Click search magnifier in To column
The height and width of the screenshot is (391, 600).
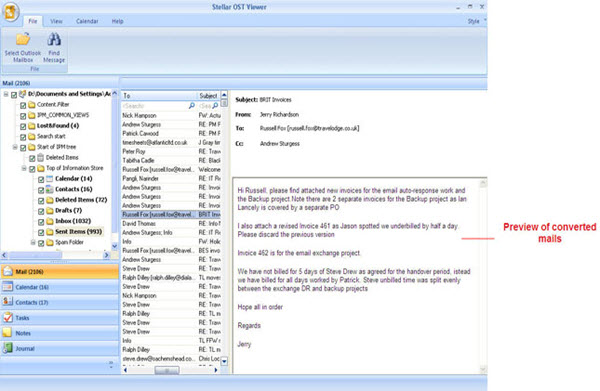(x=192, y=106)
